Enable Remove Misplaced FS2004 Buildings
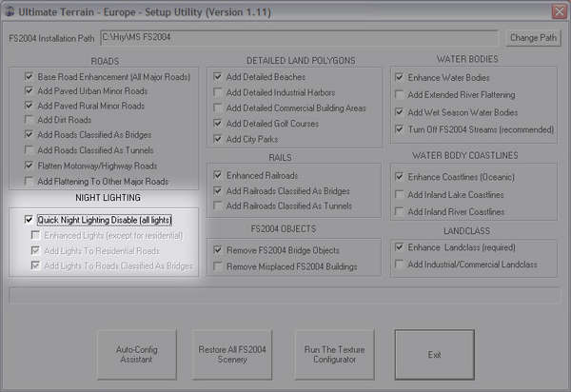 point(218,266)
